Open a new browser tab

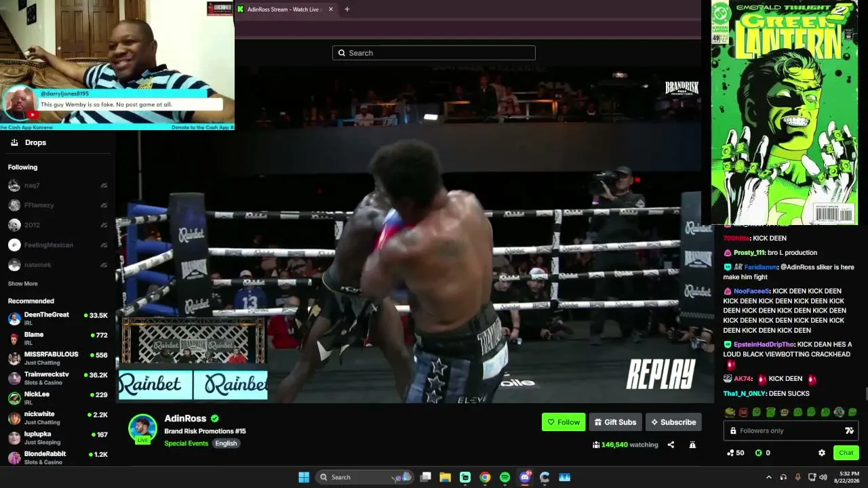(347, 9)
